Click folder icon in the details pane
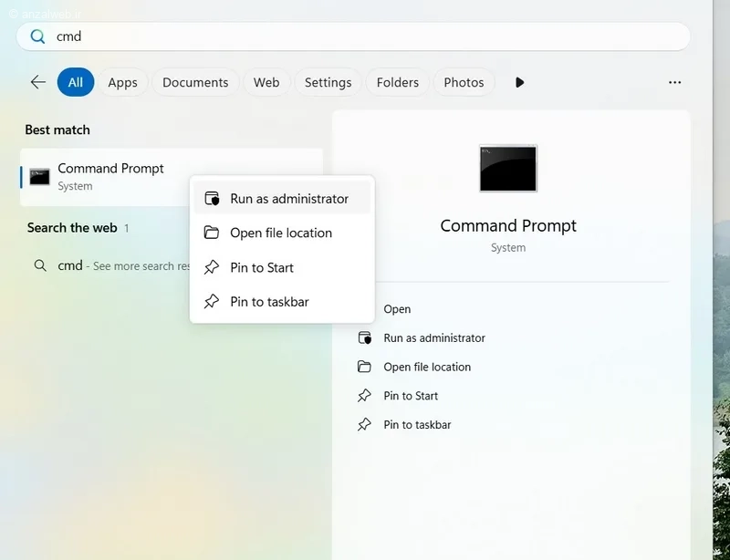The image size is (730, 560). (364, 367)
